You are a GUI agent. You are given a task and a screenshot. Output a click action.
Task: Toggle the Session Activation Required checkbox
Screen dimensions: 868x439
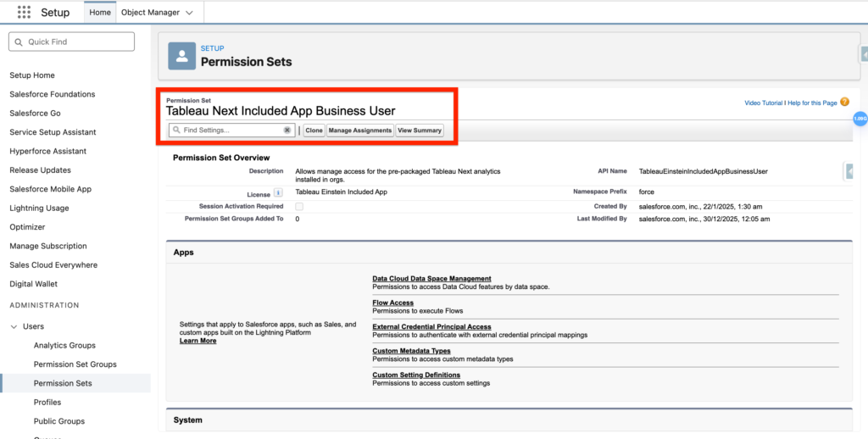click(x=299, y=206)
